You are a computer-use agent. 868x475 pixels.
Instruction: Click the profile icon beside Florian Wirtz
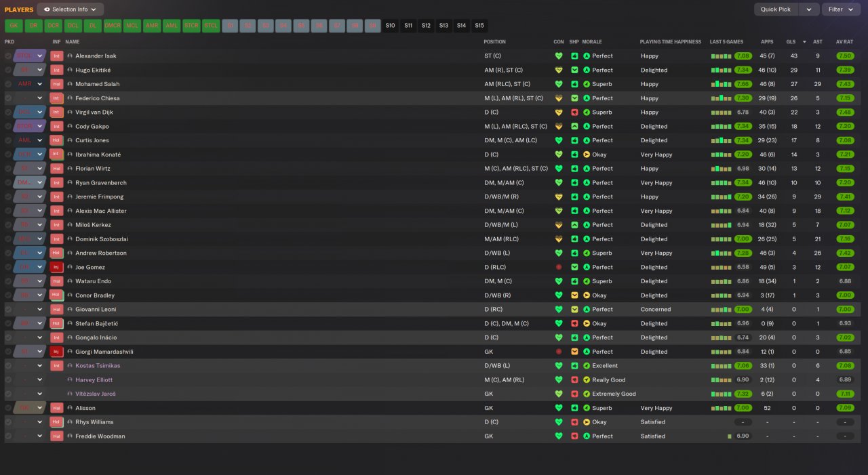pyautogui.click(x=70, y=169)
